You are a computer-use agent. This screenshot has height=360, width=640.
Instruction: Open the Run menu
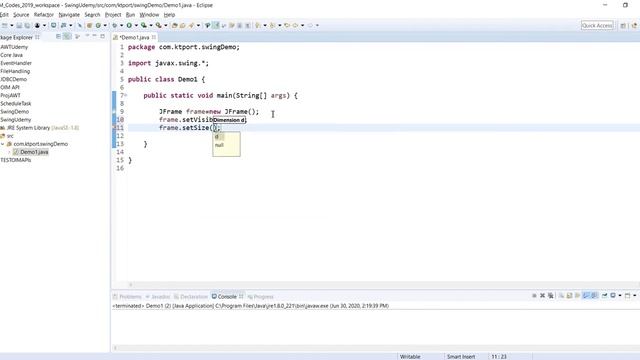[x=130, y=15]
